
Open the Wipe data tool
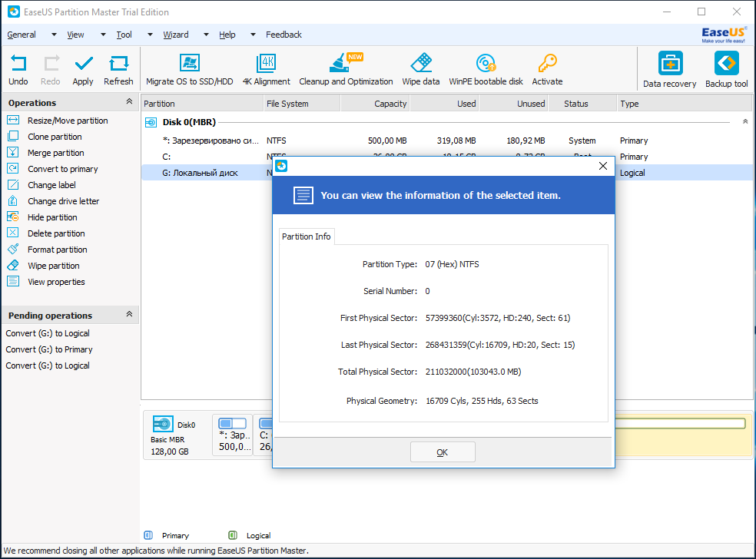[x=421, y=69]
